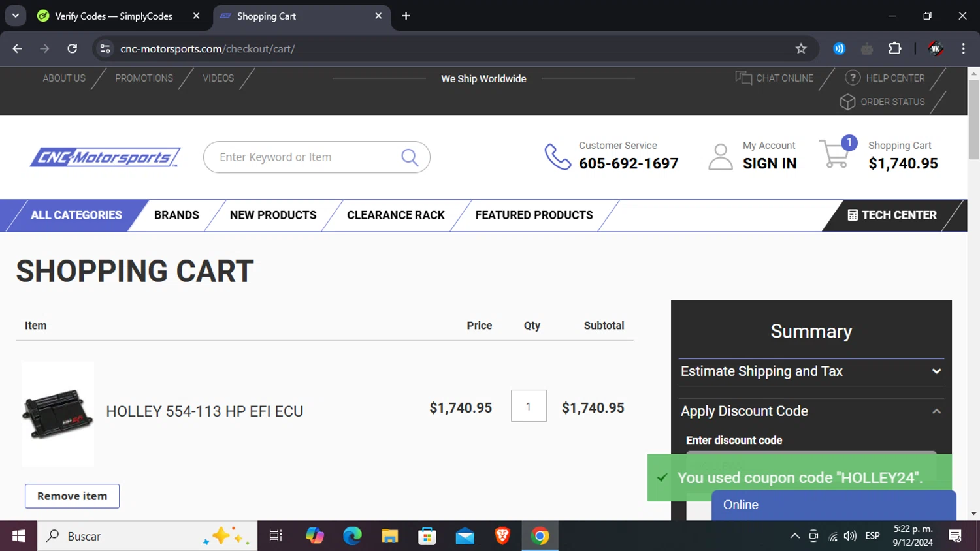Open Mail app from taskbar
The height and width of the screenshot is (551, 980).
[465, 536]
